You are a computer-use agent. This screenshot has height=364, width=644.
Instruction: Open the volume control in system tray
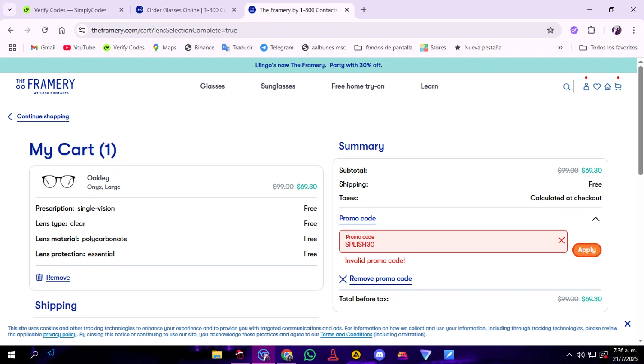click(x=580, y=355)
